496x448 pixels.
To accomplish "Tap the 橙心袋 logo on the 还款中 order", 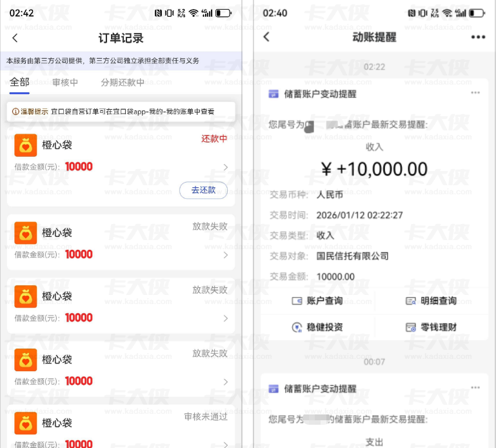I will tap(26, 145).
